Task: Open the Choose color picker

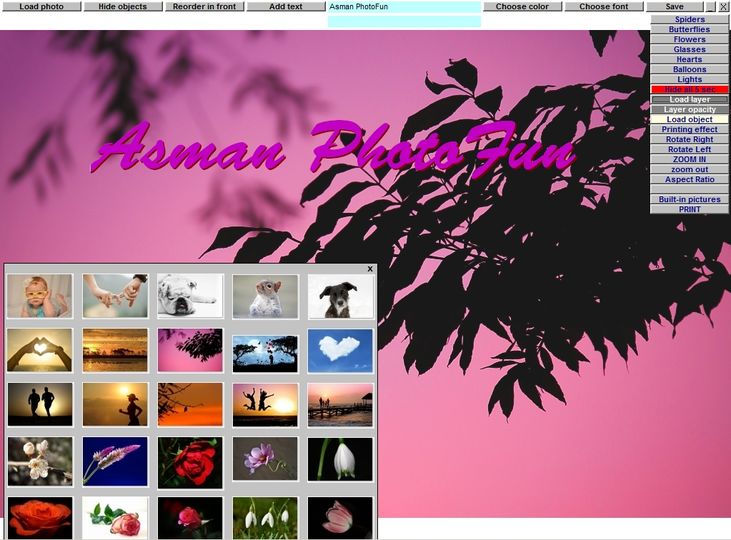Action: pyautogui.click(x=522, y=7)
